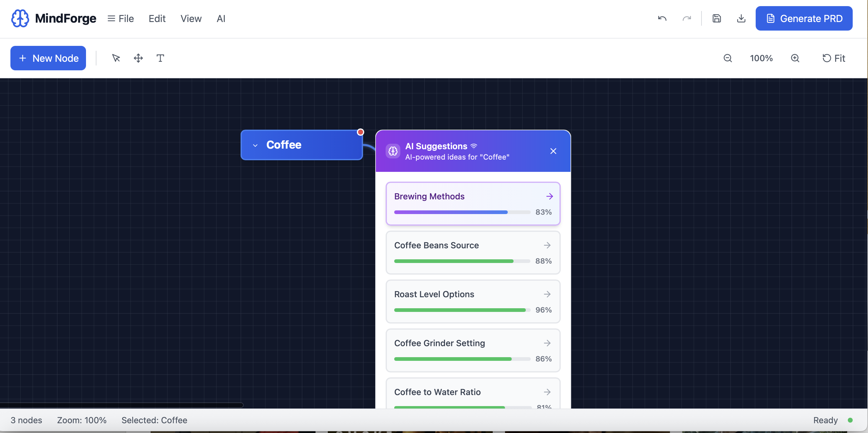Save the current mind map

point(717,18)
